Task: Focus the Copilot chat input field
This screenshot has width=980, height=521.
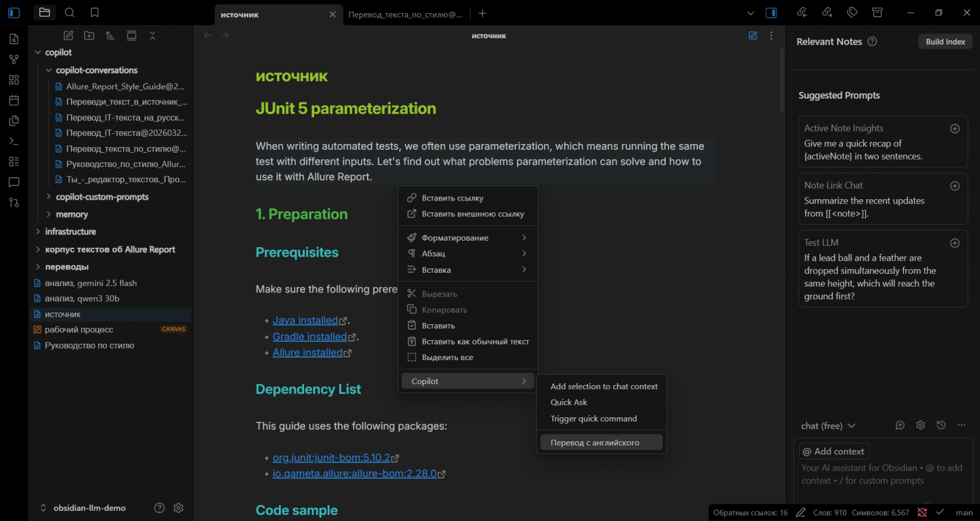Action: click(883, 474)
